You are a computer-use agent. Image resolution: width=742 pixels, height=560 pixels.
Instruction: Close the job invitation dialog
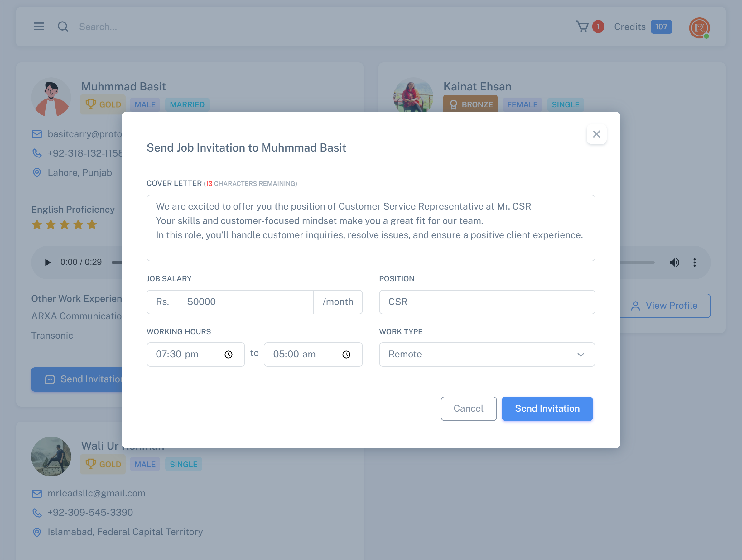tap(596, 134)
